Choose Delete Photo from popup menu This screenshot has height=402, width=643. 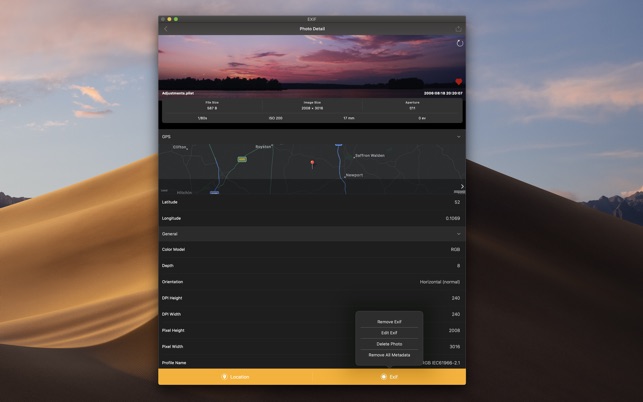[389, 344]
